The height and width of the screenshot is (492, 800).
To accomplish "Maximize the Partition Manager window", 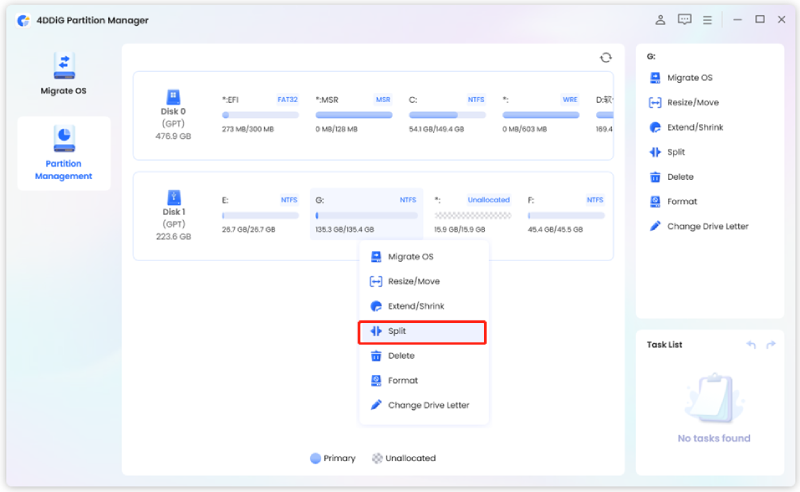I will [x=760, y=20].
